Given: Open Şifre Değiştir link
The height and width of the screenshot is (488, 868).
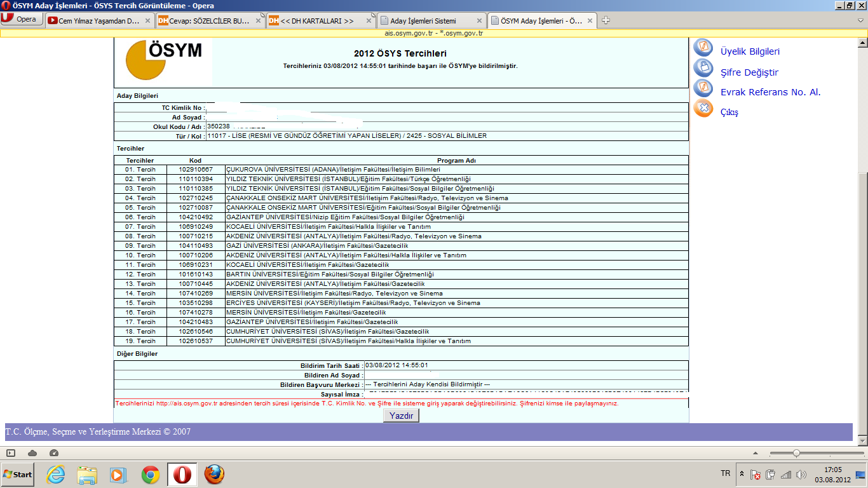Looking at the screenshot, I should click(x=749, y=72).
